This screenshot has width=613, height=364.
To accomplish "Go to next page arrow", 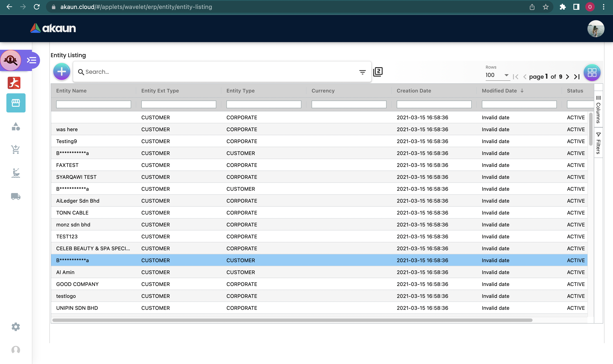I will coord(568,77).
